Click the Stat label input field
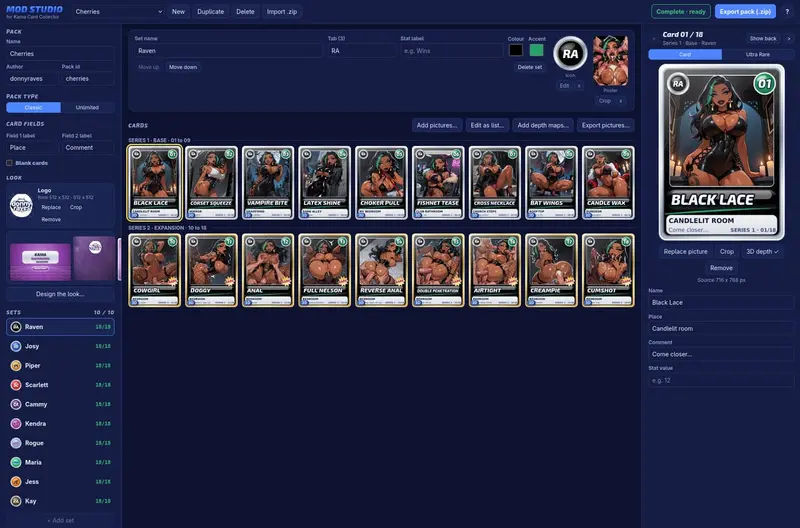The height and width of the screenshot is (528, 800). click(452, 51)
